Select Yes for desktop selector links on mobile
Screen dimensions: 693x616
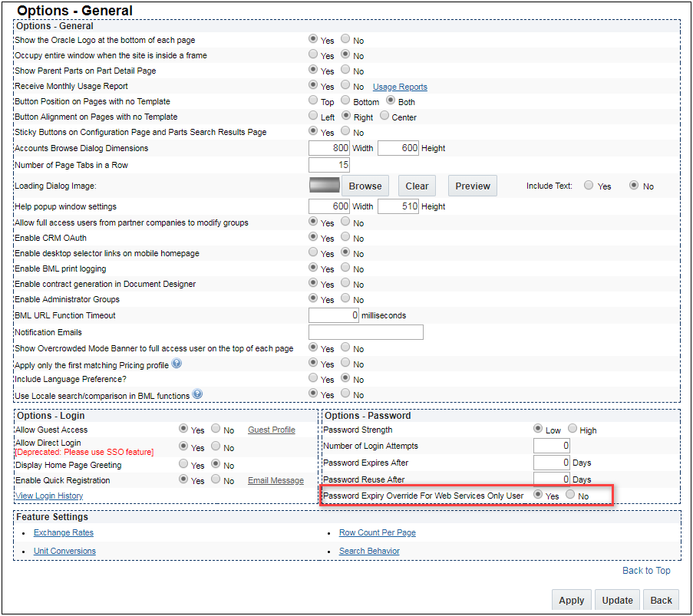click(x=313, y=252)
